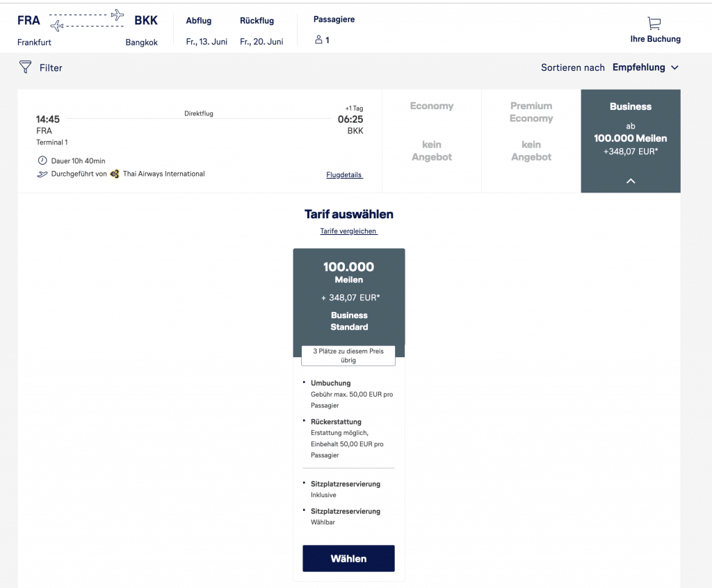Click the passenger person icon

318,40
